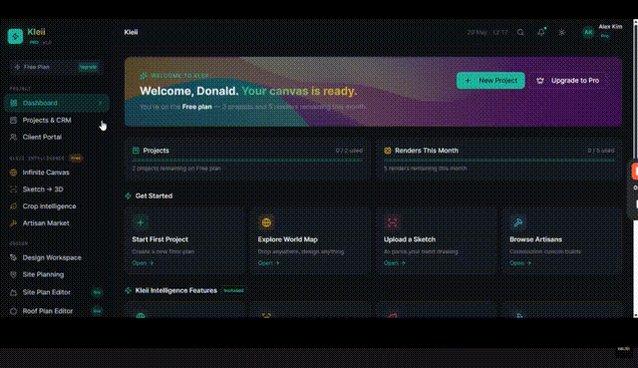
Task: Click the Get Started section sparkle icon
Action: click(128, 196)
